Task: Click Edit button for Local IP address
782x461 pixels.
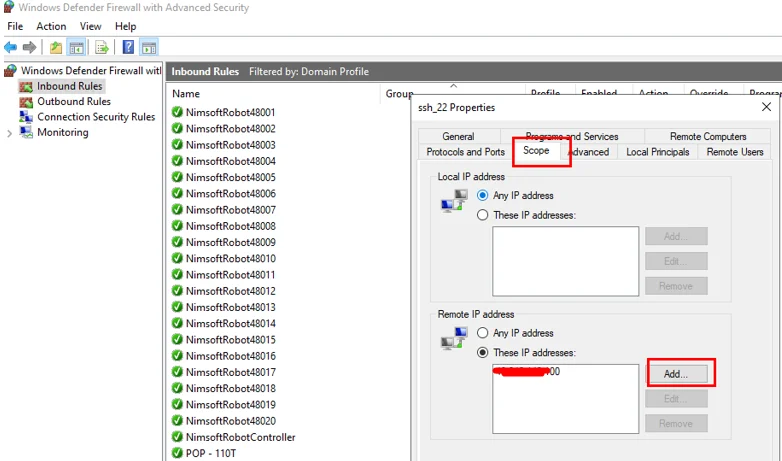Action: coord(676,261)
